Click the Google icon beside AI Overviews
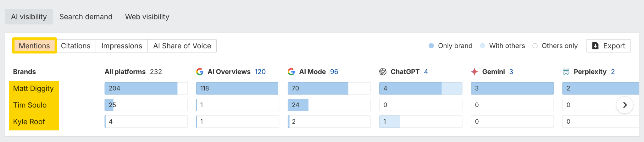 [200, 72]
